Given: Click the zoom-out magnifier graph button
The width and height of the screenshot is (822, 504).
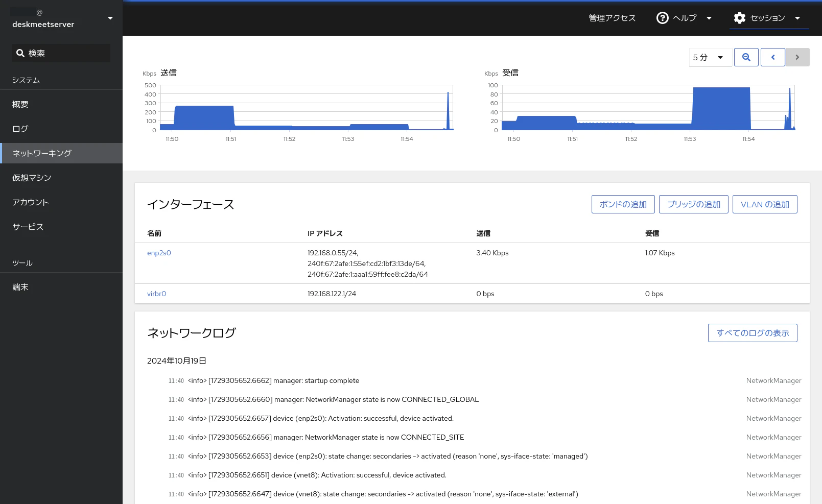Looking at the screenshot, I should pyautogui.click(x=746, y=57).
